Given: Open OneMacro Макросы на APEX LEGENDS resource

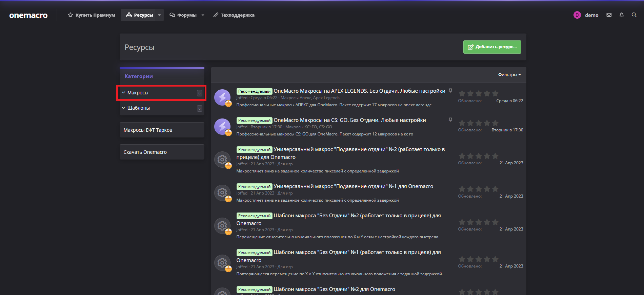Looking at the screenshot, I should (359, 91).
